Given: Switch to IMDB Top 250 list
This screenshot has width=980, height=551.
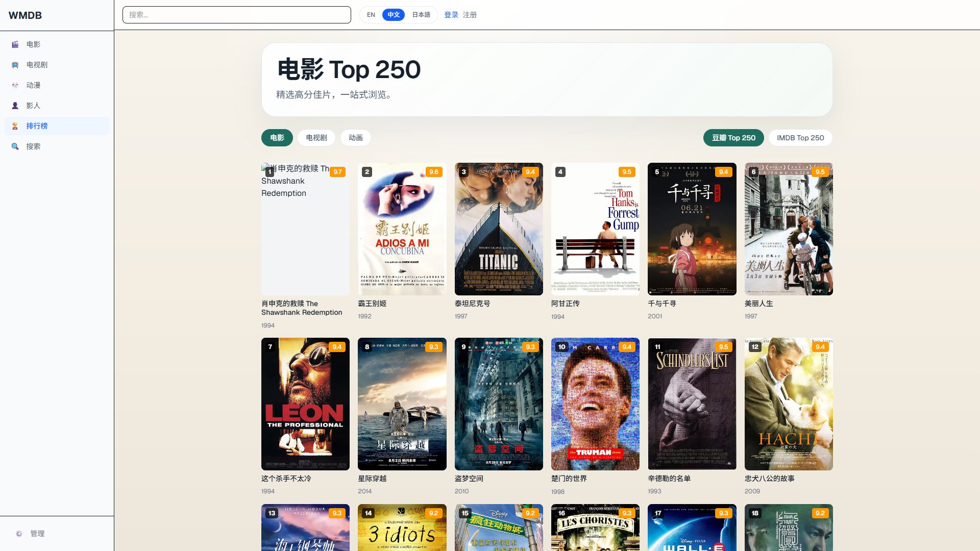Looking at the screenshot, I should [800, 138].
